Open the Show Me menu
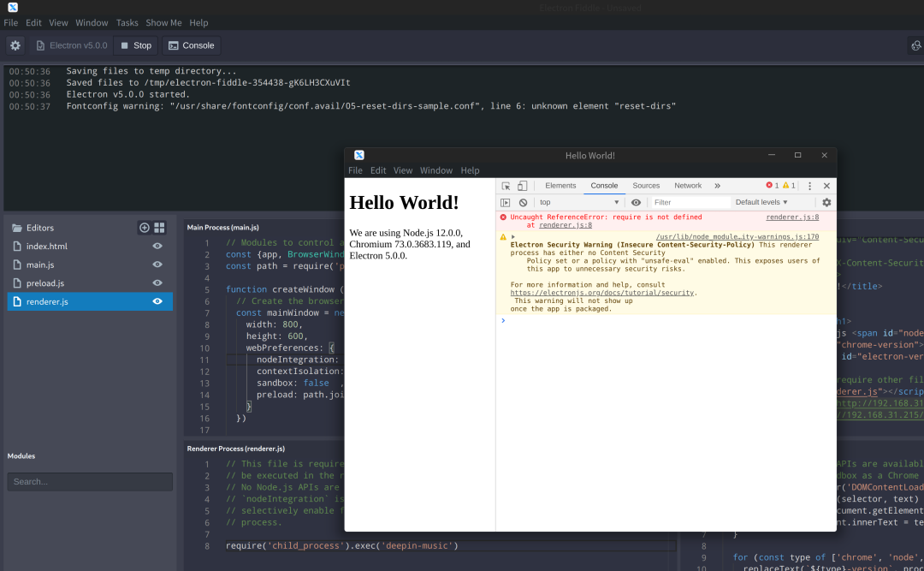 point(163,22)
